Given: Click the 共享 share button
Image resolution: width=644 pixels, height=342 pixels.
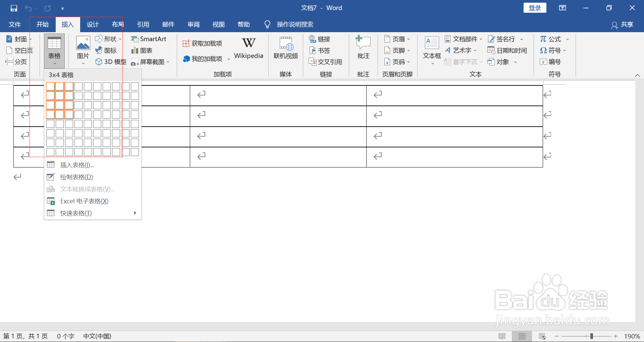Looking at the screenshot, I should [x=623, y=24].
